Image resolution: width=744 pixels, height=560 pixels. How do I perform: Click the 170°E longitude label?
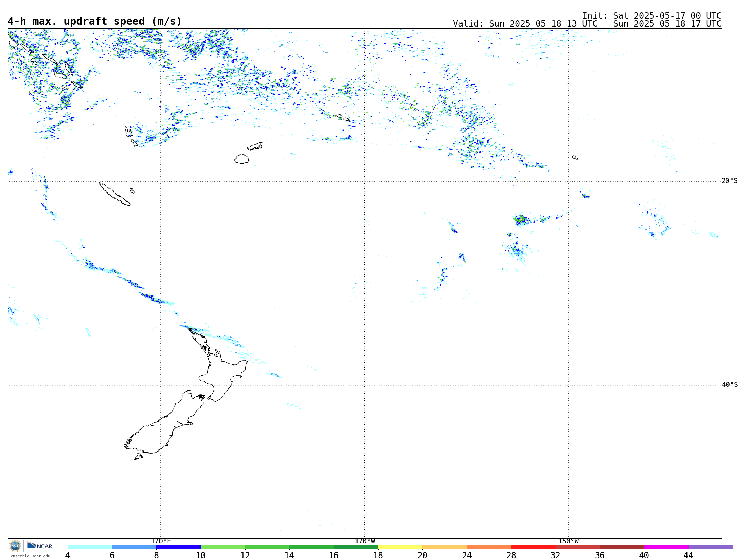click(x=161, y=541)
